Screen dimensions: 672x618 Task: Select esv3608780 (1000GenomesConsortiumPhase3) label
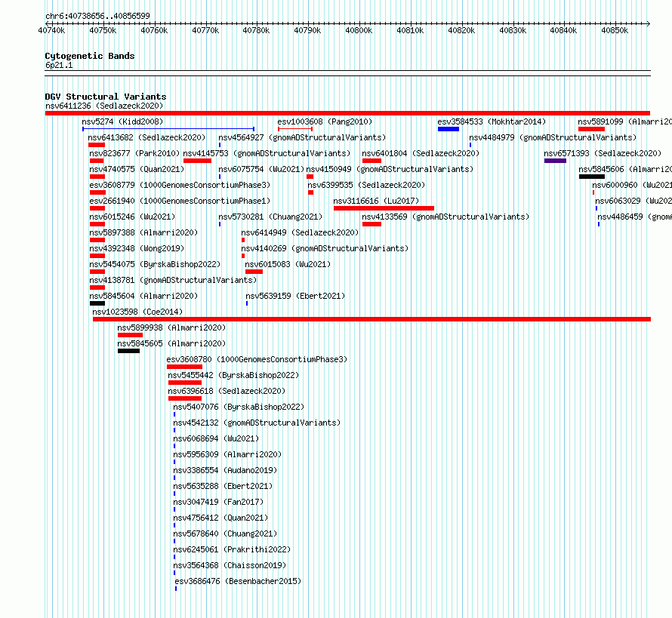[x=257, y=359]
